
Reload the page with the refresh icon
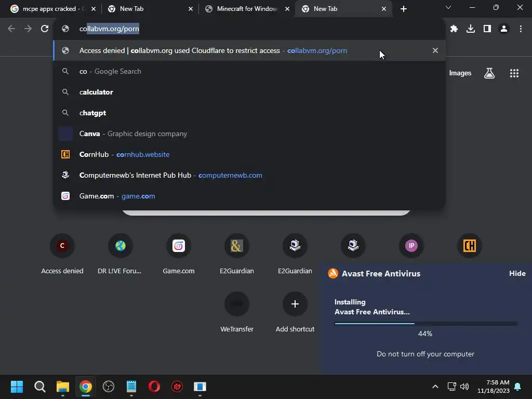tap(45, 29)
